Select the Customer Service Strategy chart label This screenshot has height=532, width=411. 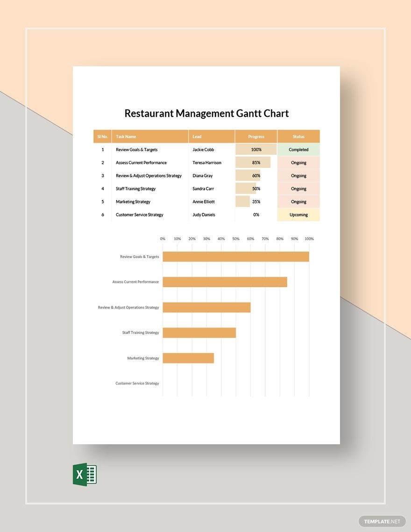[x=137, y=383]
